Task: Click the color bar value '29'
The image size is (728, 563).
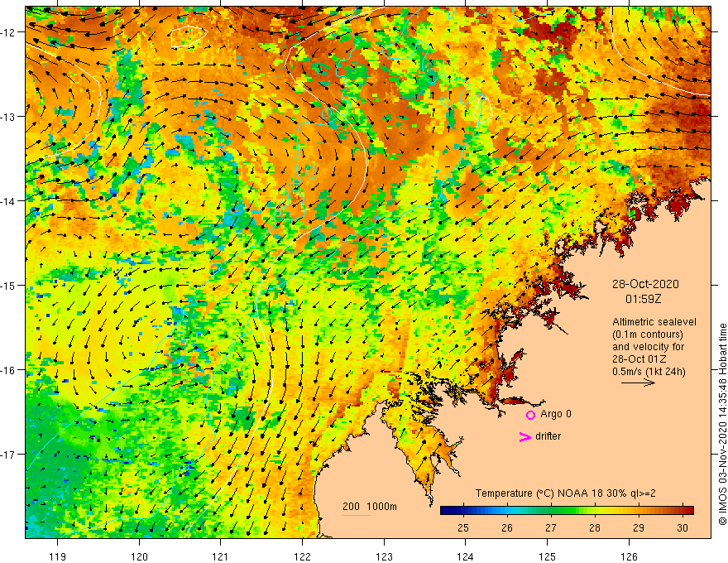Action: (639, 527)
